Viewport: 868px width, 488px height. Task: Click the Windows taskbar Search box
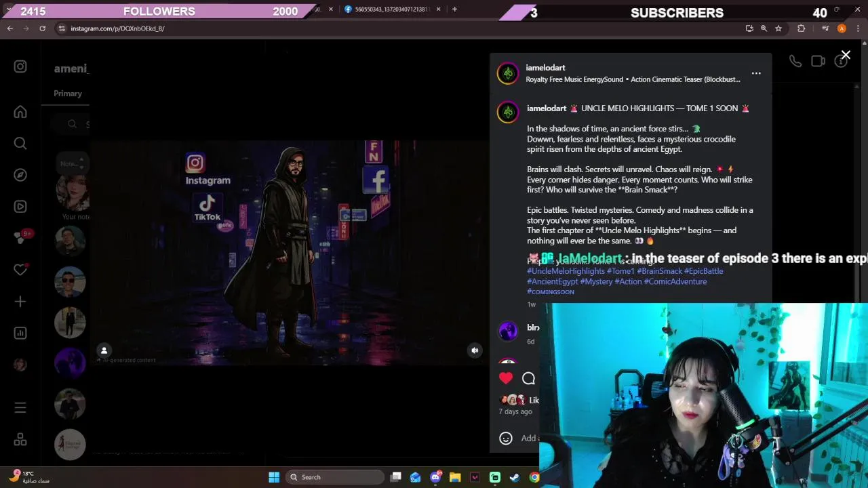(x=334, y=477)
